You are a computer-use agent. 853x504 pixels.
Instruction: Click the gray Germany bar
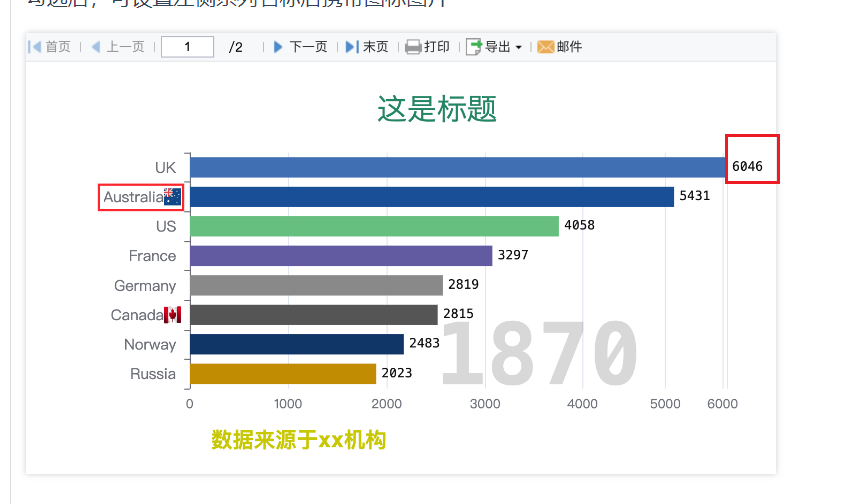click(317, 285)
